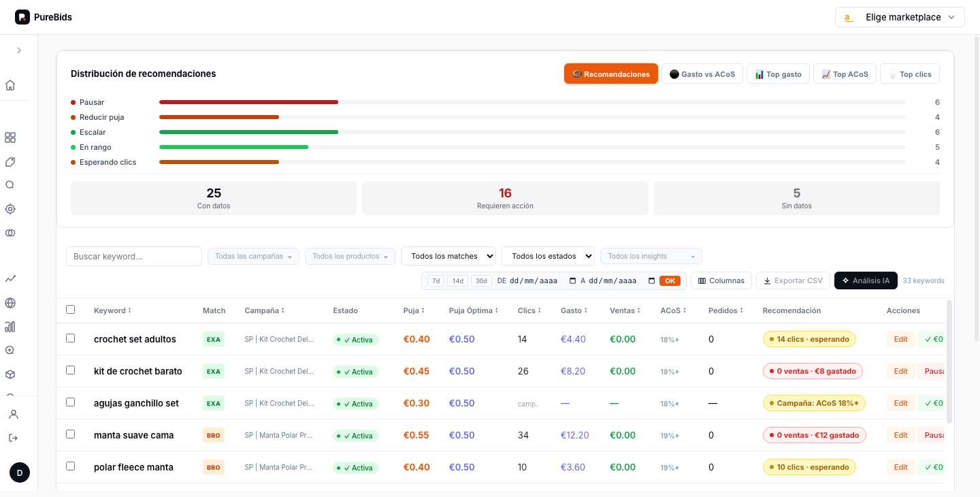This screenshot has width=980, height=497.
Task: Sort table by ACoS column
Action: point(673,310)
